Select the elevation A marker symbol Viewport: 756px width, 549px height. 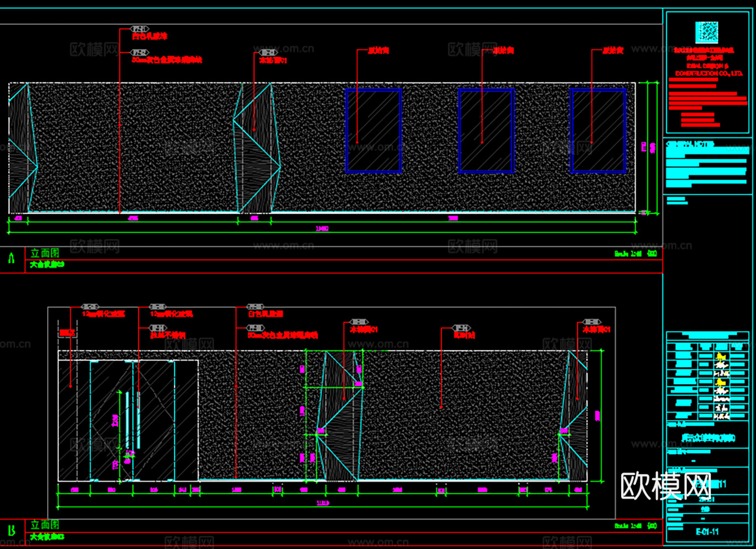pyautogui.click(x=12, y=259)
